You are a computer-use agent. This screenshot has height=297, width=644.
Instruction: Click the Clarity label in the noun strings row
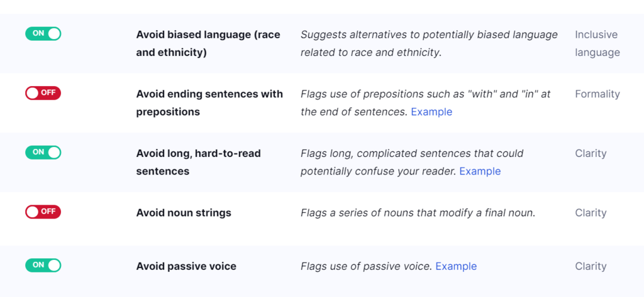click(591, 213)
